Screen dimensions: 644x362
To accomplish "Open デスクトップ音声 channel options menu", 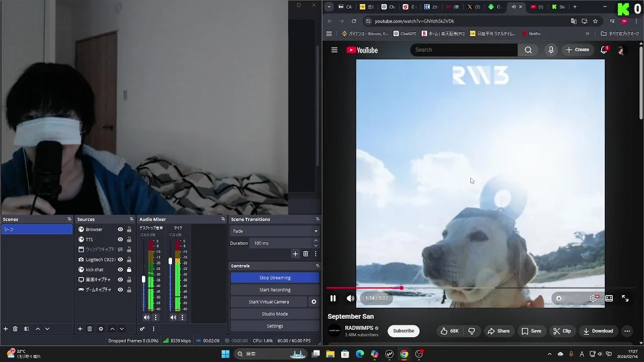I will pyautogui.click(x=155, y=317).
